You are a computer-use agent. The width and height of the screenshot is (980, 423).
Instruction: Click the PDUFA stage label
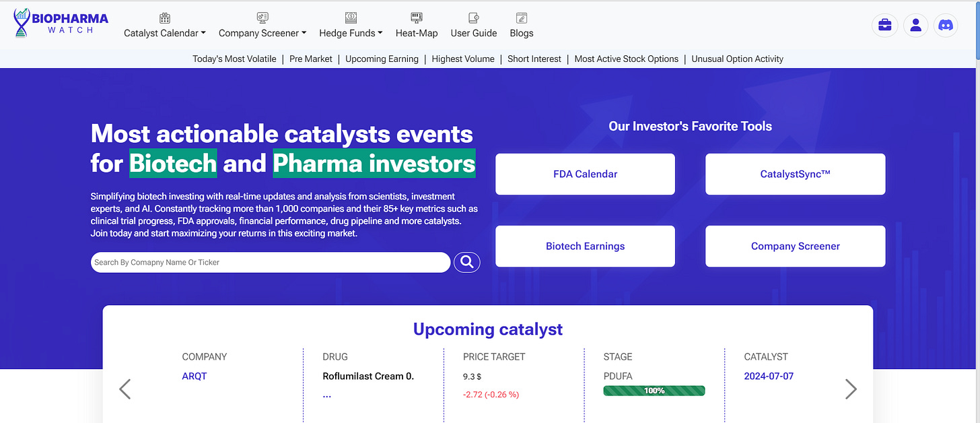618,376
